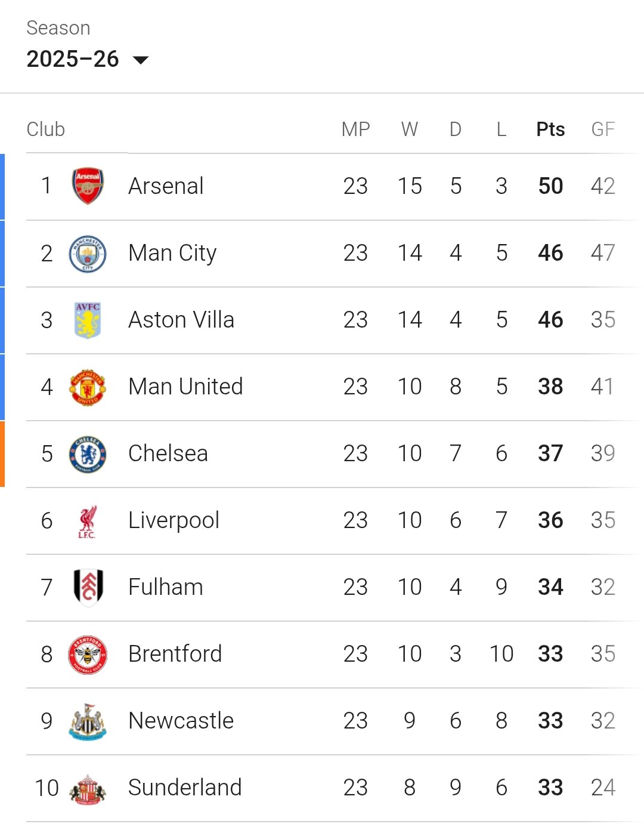644x824 pixels.
Task: Open the Arsenal team name link
Action: (x=166, y=186)
